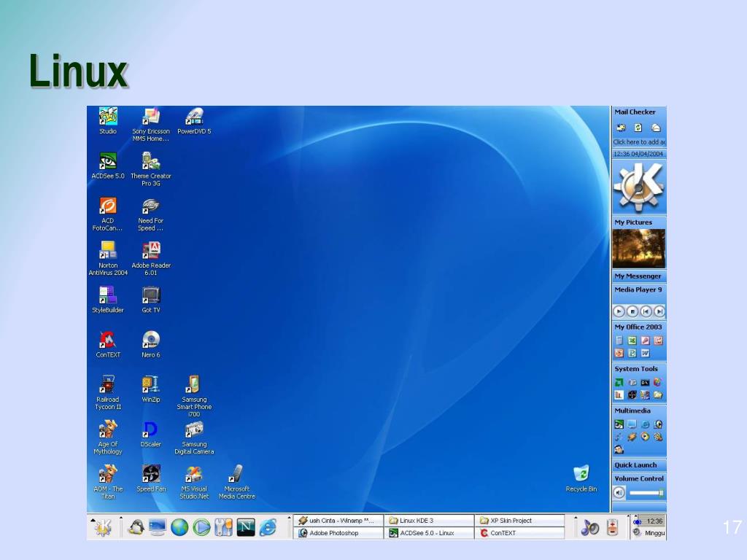Viewport: 747px width, 560px height.
Task: Select the ACD FotoCanvas shortcut
Action: pyautogui.click(x=108, y=214)
